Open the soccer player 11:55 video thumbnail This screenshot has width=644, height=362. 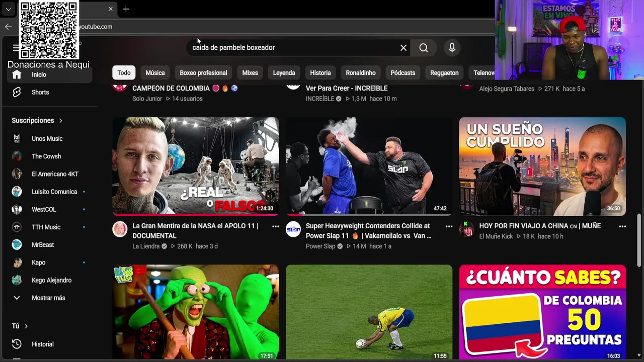(369, 312)
